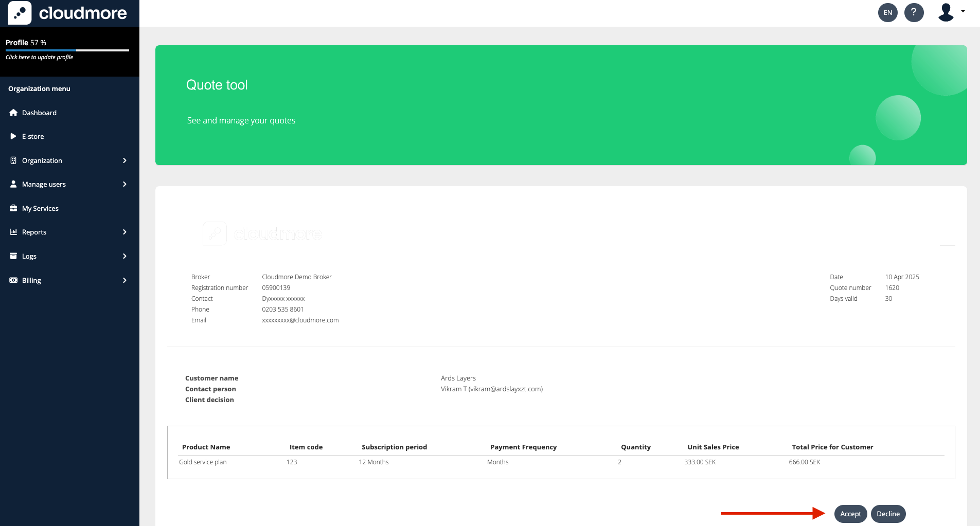Accept the quote
The height and width of the screenshot is (526, 980).
(850, 514)
